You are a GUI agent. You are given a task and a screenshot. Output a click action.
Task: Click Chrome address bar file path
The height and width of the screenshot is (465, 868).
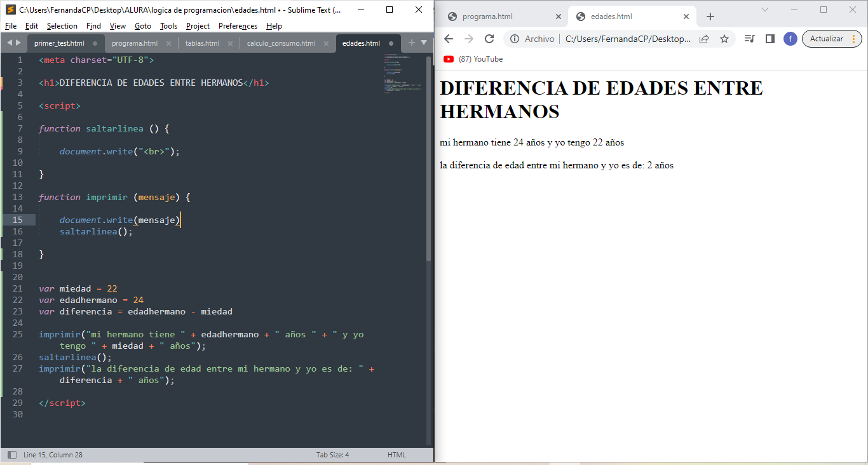click(x=628, y=39)
